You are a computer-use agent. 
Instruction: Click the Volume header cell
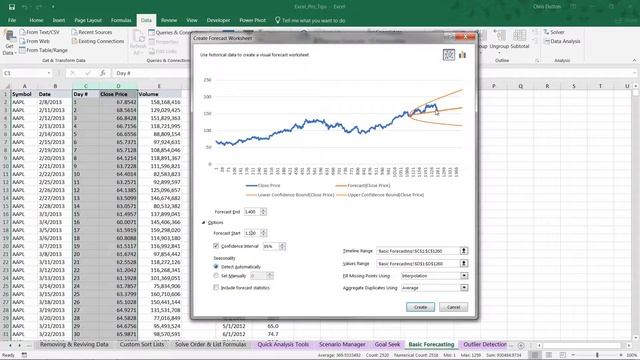159,94
